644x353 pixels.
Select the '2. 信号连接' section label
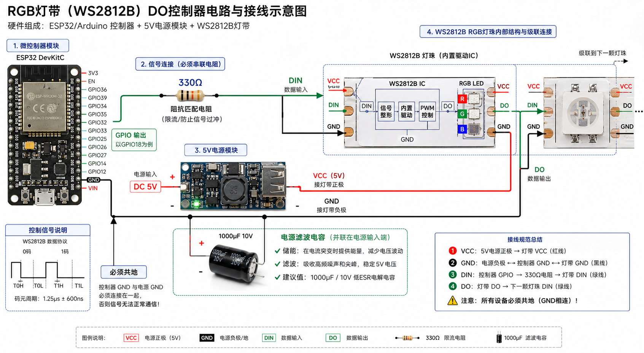[180, 64]
